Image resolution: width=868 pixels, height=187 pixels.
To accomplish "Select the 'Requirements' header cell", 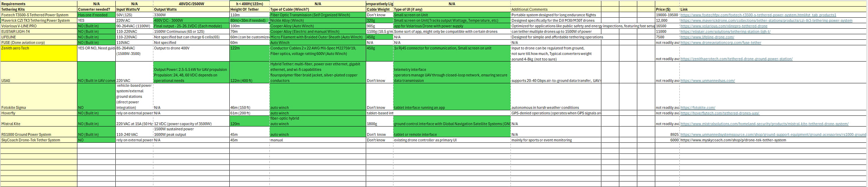I will tap(39, 4).
